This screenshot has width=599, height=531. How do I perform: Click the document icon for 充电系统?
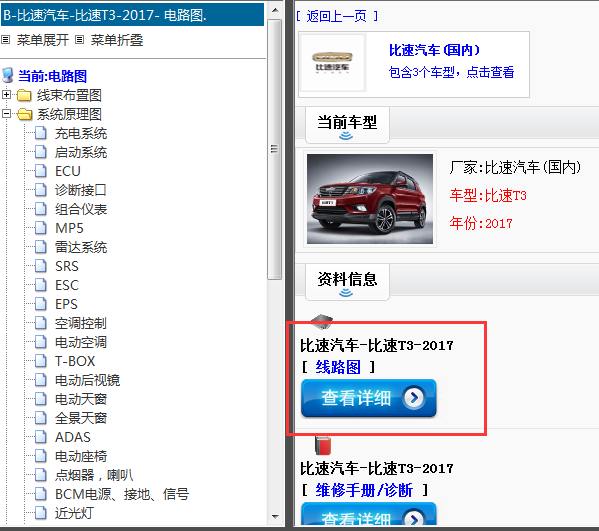[40, 133]
